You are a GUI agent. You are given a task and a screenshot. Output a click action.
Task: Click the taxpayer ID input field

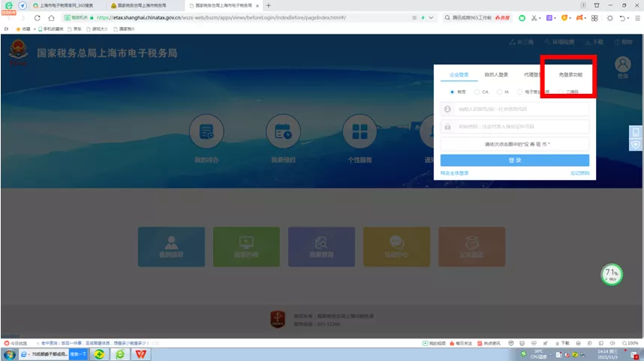pos(515,110)
